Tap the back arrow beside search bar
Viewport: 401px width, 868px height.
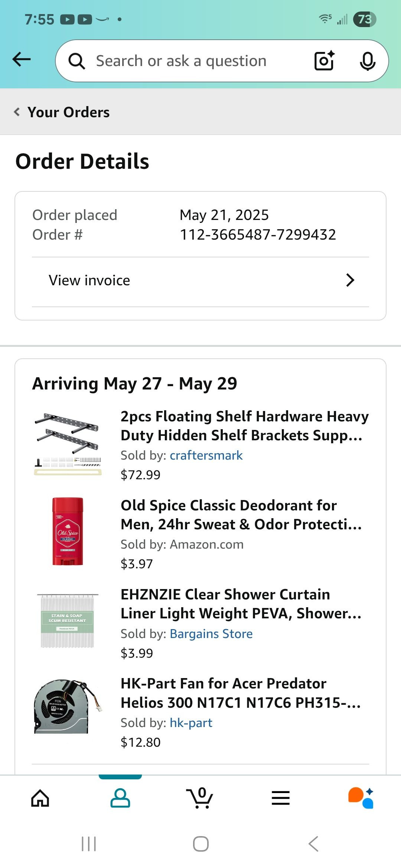coord(22,59)
